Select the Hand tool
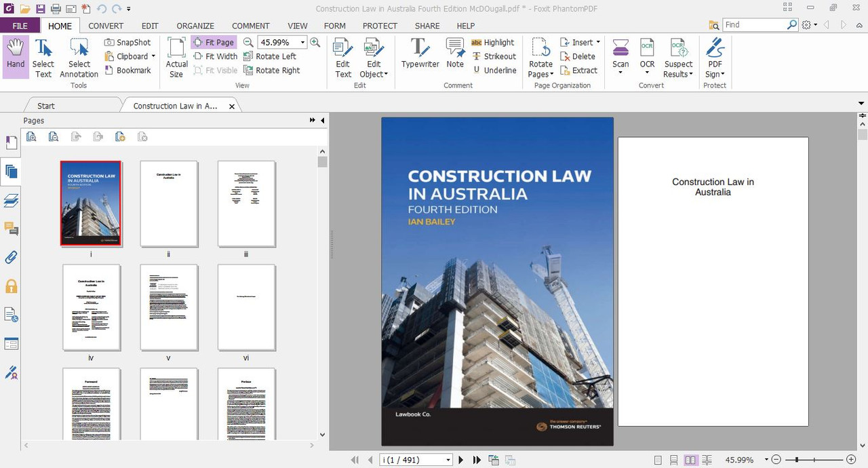 [16, 57]
